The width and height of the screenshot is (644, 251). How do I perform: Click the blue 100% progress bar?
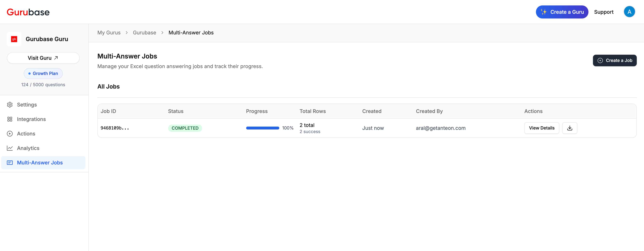(x=262, y=128)
